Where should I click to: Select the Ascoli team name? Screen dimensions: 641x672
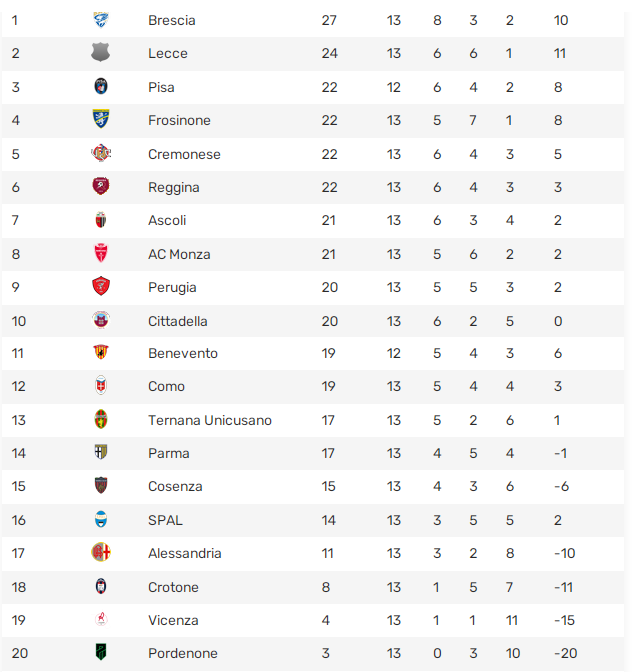pos(167,220)
